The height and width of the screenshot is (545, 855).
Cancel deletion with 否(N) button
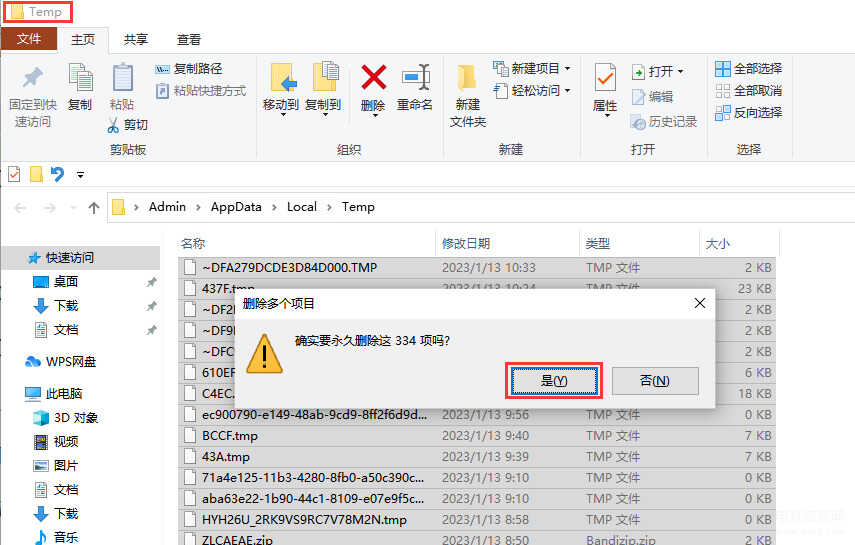pyautogui.click(x=655, y=381)
